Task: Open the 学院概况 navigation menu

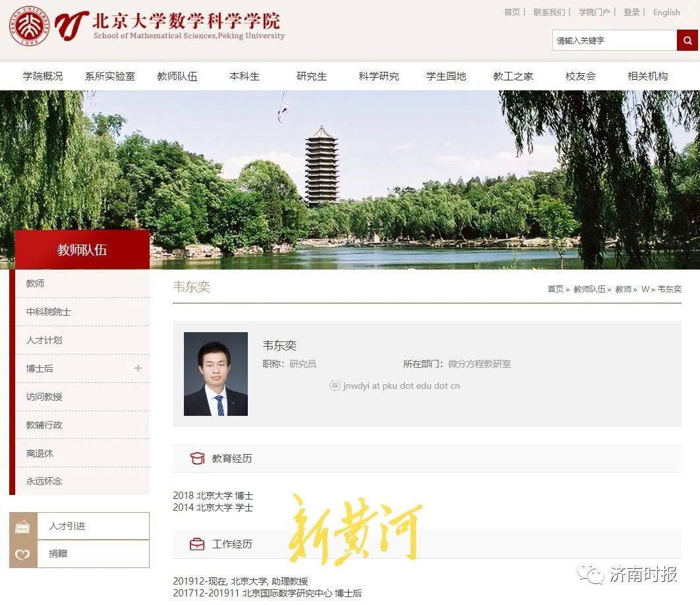Action: coord(43,76)
